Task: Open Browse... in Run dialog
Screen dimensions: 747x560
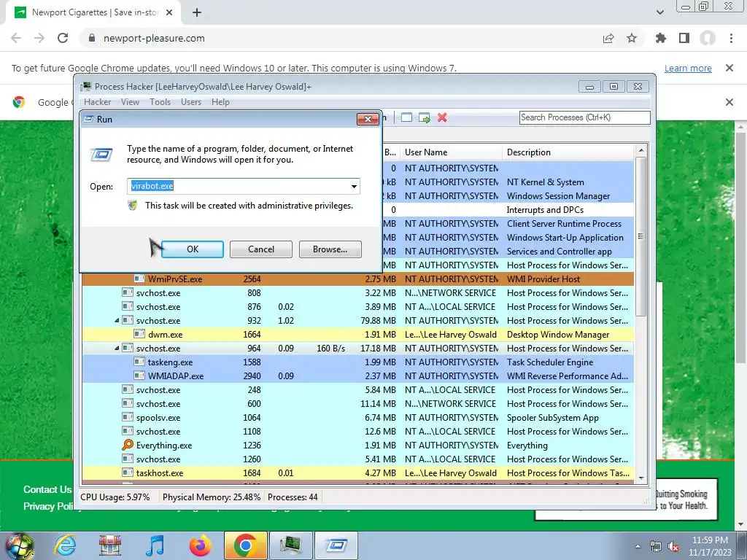Action: click(330, 249)
